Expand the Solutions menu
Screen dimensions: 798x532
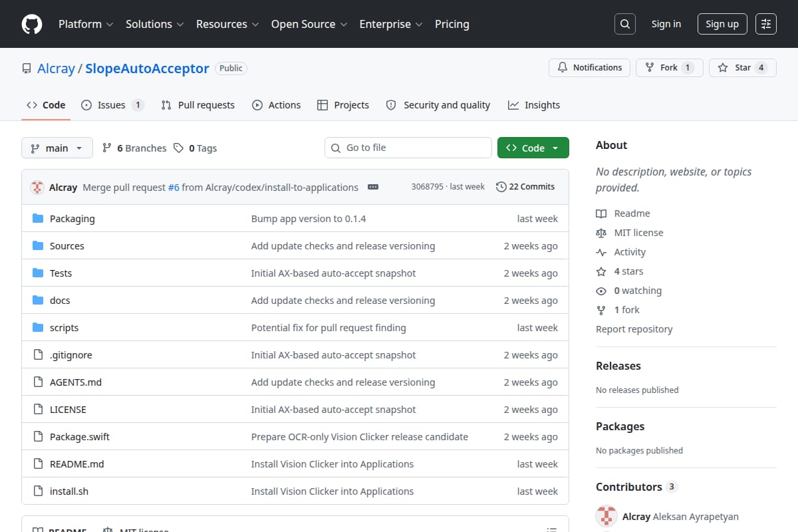(x=154, y=24)
